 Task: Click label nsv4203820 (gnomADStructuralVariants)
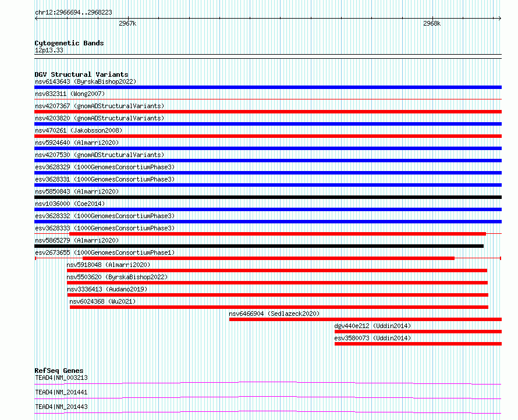point(100,118)
